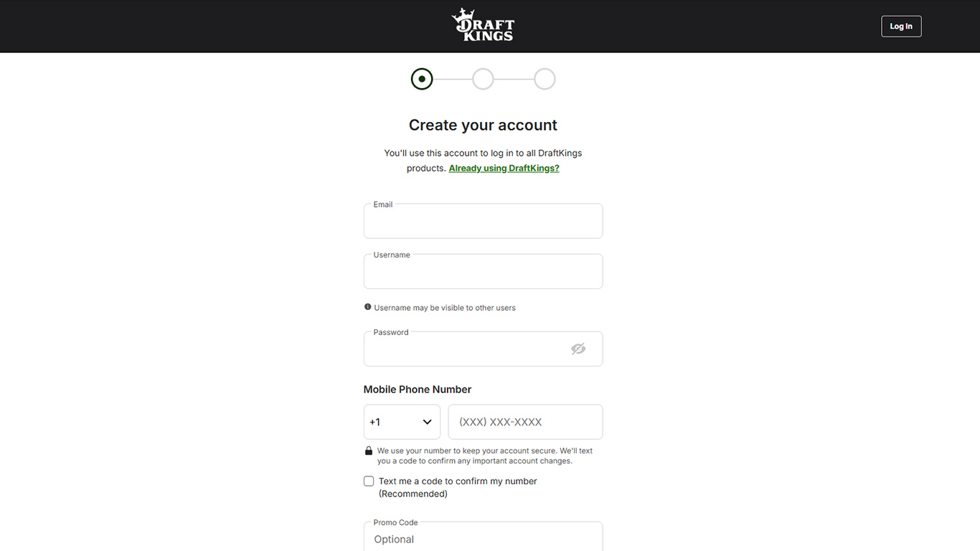Check the text me a code checkbox
Viewport: 980px width, 551px height.
369,481
